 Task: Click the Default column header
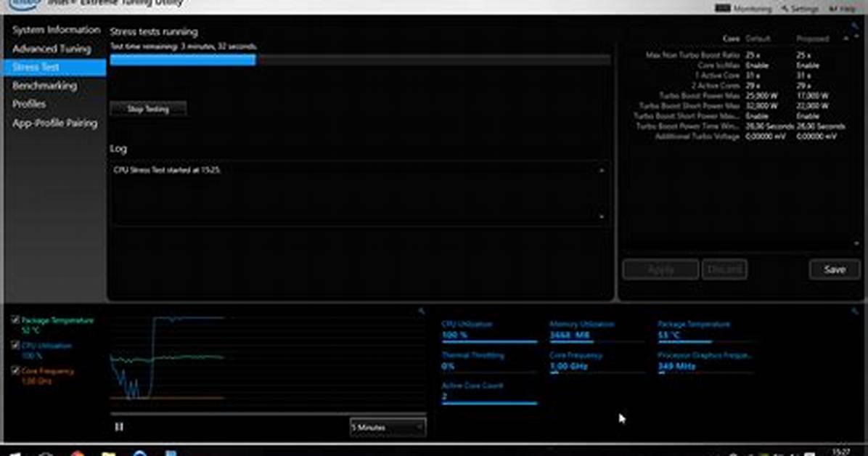(x=758, y=38)
